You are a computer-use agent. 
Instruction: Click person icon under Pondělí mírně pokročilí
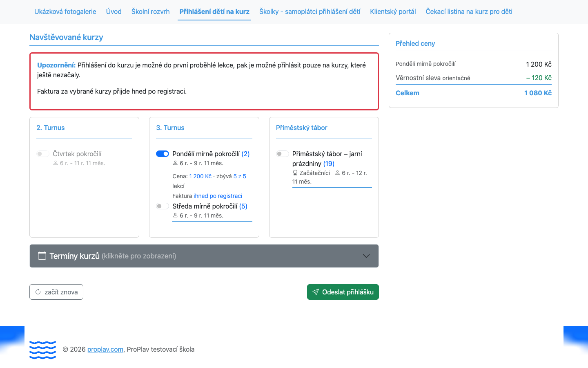[x=175, y=163]
